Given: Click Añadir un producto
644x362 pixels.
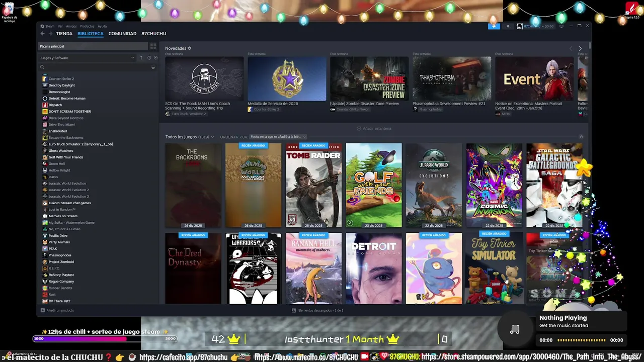Looking at the screenshot, I should (x=57, y=310).
